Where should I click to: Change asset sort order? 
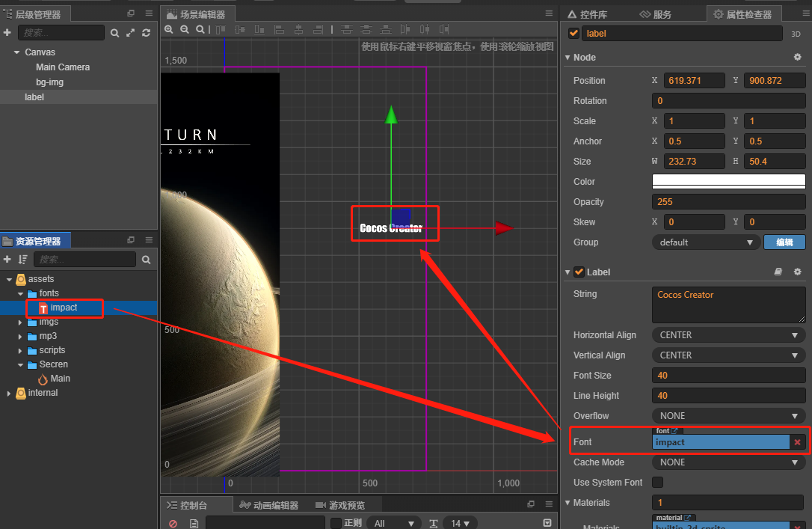pyautogui.click(x=22, y=259)
